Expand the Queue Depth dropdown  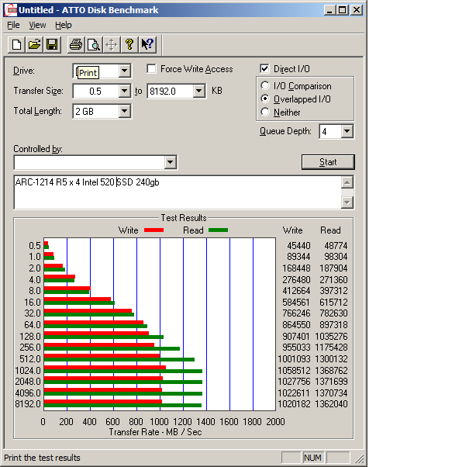(x=347, y=132)
